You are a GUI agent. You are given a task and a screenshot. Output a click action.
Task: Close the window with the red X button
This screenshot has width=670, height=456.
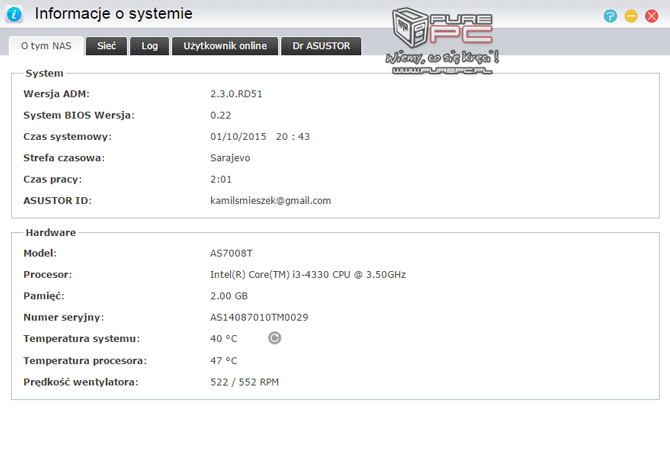pos(651,16)
